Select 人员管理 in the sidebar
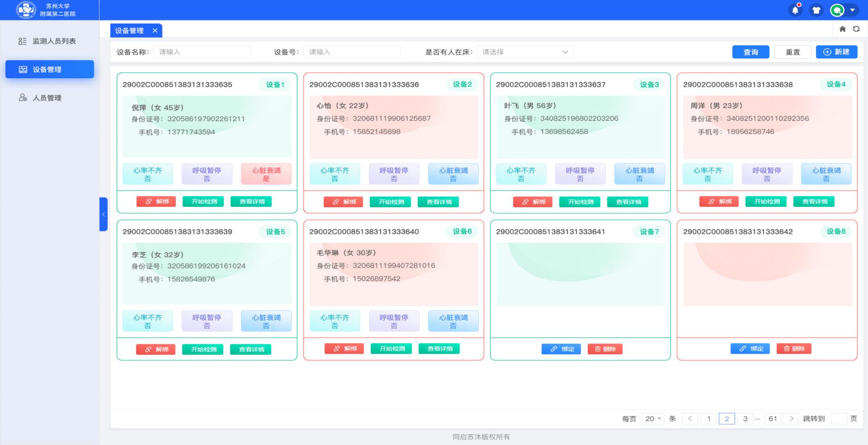Screen dimensions: 868x445 click(47, 98)
